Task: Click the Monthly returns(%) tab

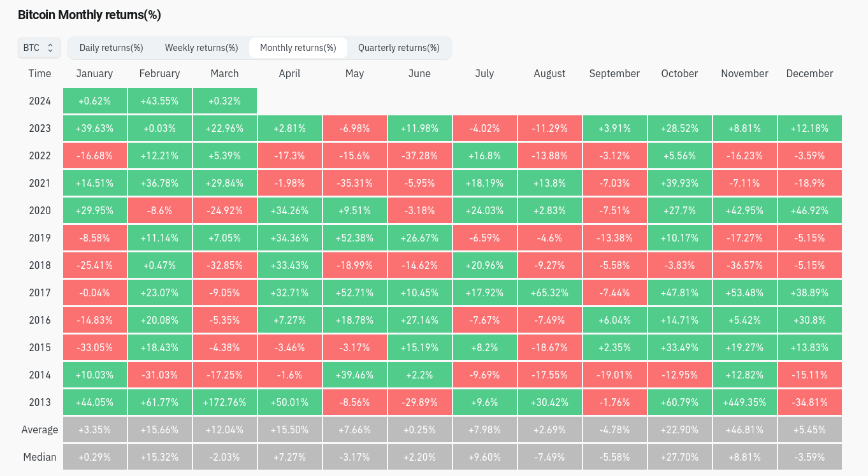Action: click(298, 48)
